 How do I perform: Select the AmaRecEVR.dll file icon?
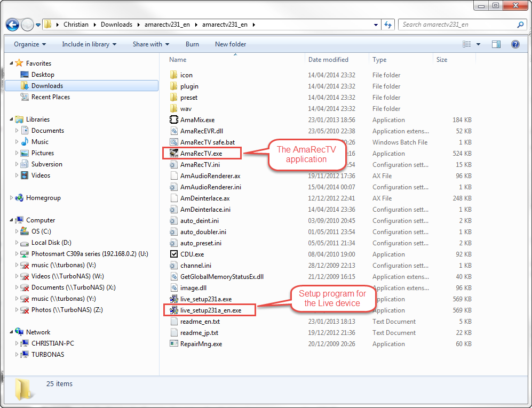pyautogui.click(x=174, y=131)
